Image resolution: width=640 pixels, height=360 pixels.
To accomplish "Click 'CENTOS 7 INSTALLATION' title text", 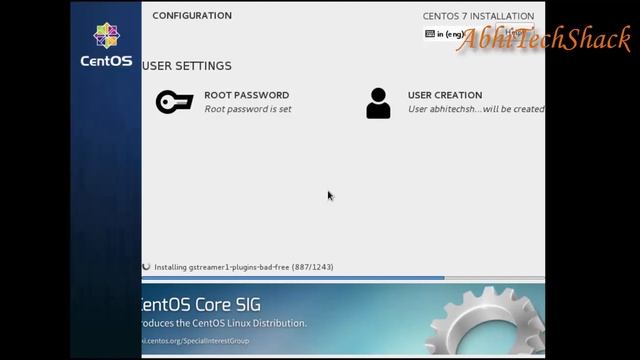I will tap(478, 16).
